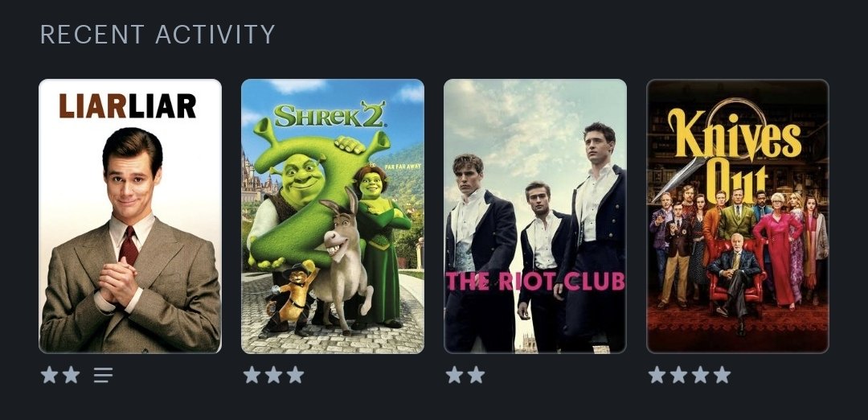Open The Riot Club poster

coord(535,216)
